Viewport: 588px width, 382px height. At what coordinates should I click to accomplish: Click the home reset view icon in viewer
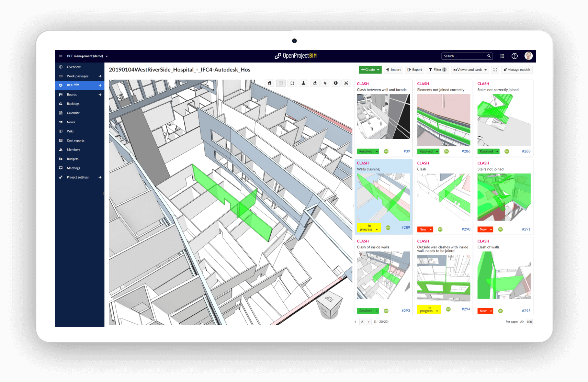(x=270, y=83)
